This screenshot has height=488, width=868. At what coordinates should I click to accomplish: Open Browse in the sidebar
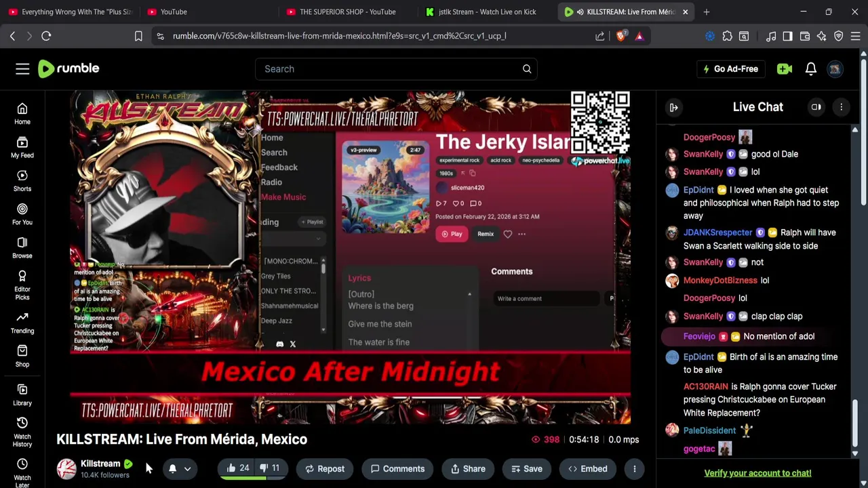tap(22, 247)
